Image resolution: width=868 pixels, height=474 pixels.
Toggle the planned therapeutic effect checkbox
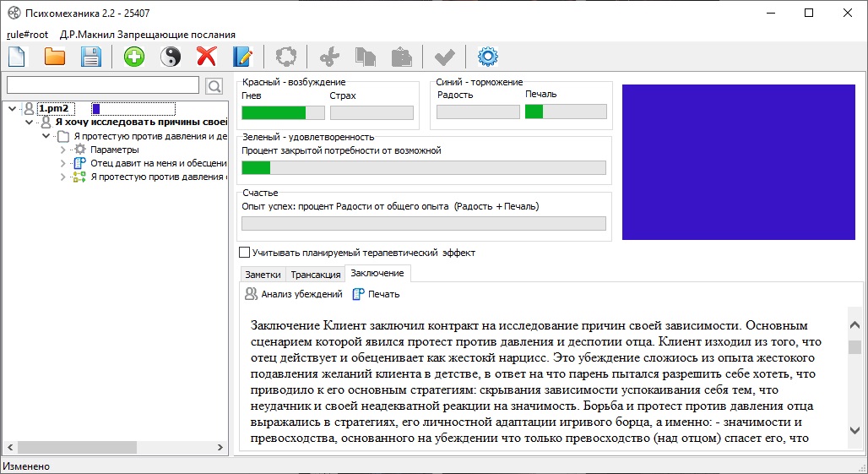[x=245, y=252]
